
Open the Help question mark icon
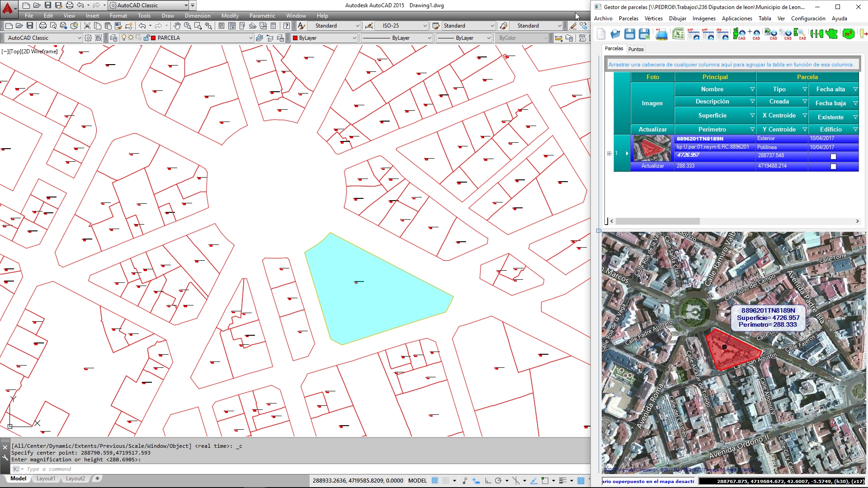click(286, 26)
